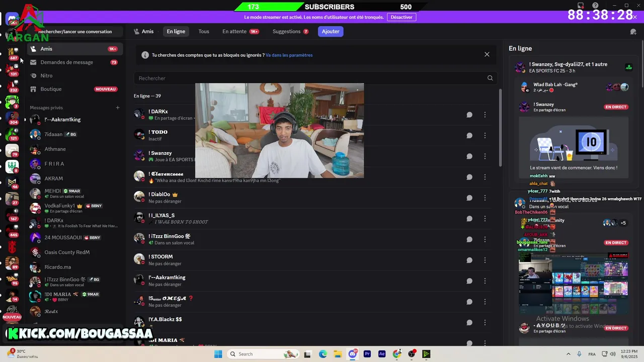
Task: Click EN DIRECT badge next to ! Swanzey
Action: (x=616, y=107)
